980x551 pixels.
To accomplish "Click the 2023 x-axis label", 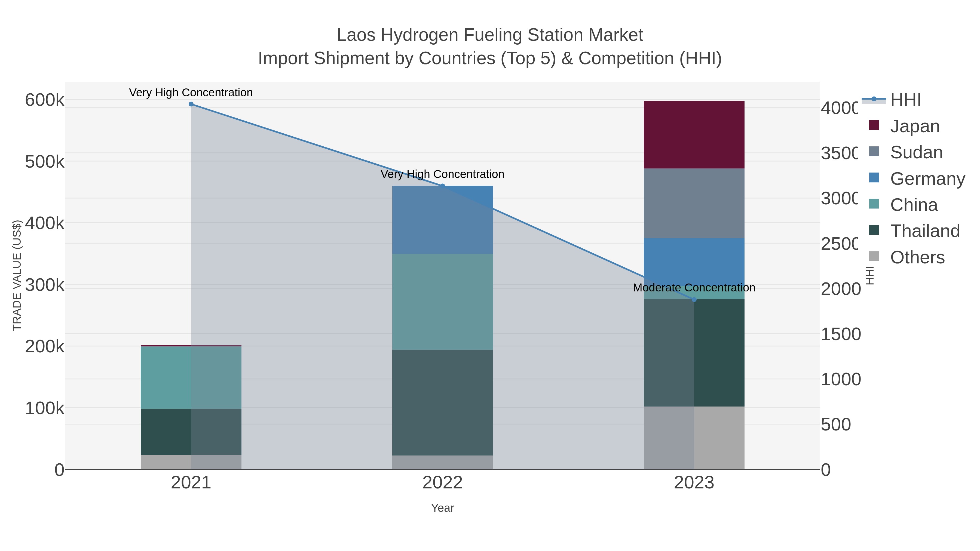I will (694, 483).
